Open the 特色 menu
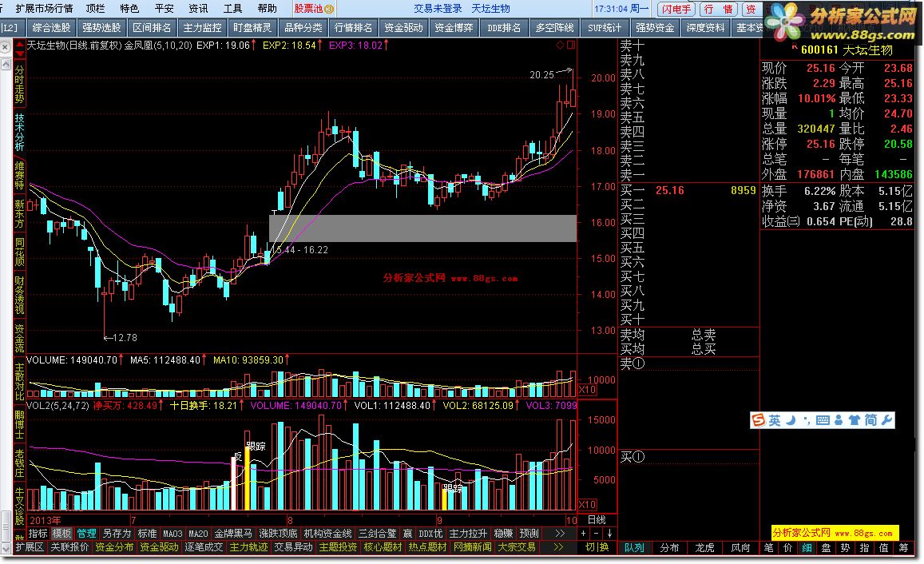The image size is (924, 564). coord(129,8)
